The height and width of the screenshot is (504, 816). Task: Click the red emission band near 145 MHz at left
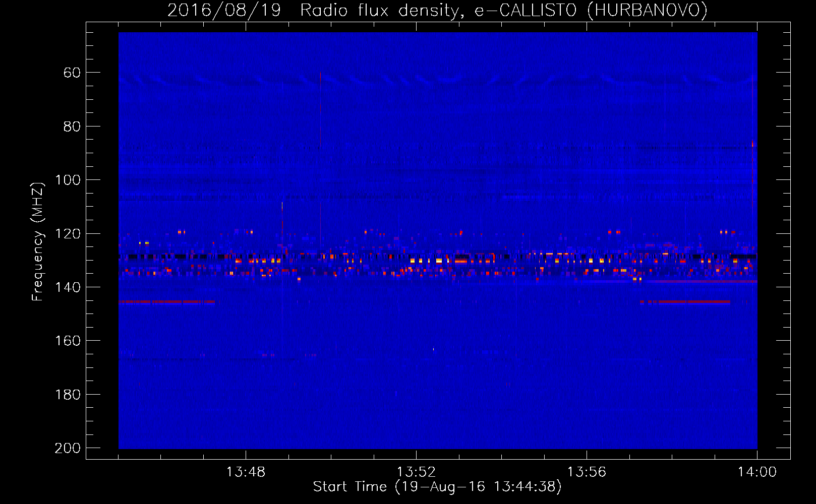tap(167, 302)
